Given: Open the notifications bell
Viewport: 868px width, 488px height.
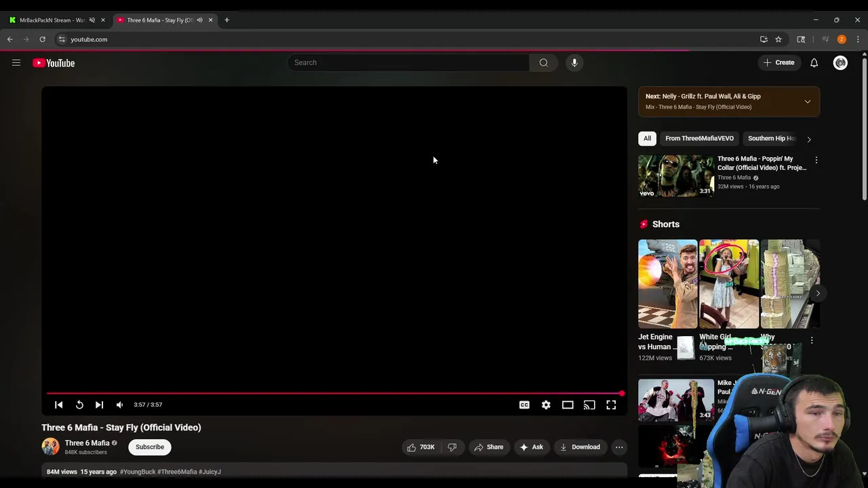Looking at the screenshot, I should click(814, 62).
